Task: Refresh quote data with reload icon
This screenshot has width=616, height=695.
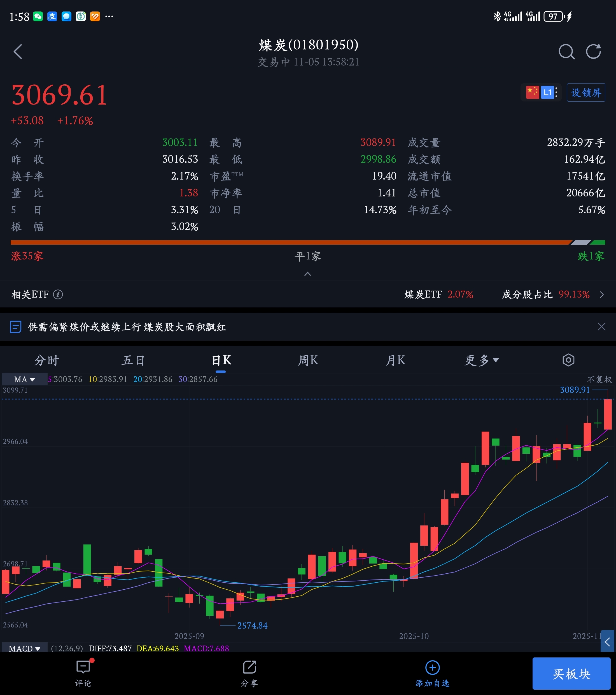Action: coord(593,52)
